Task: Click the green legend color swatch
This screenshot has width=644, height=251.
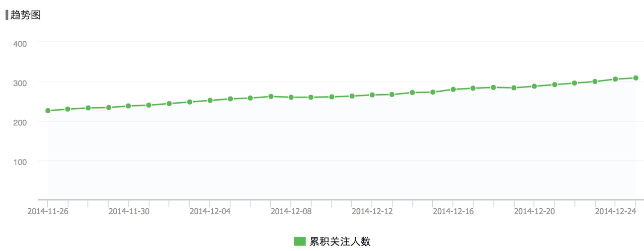Action: tap(300, 241)
